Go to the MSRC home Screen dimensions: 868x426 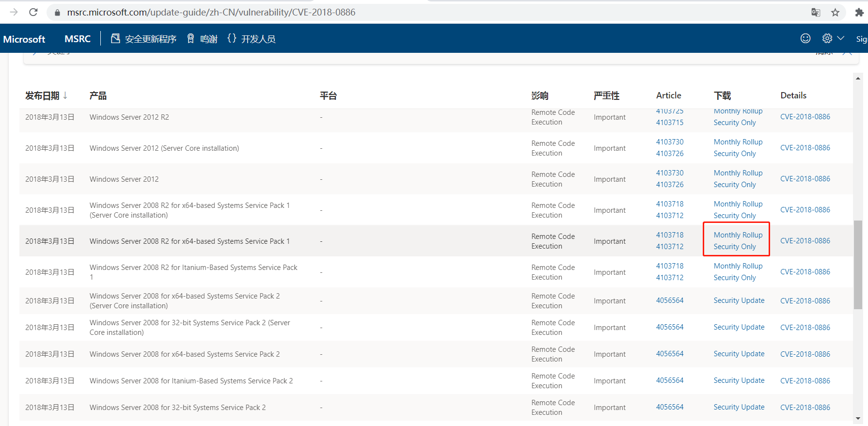tap(78, 39)
